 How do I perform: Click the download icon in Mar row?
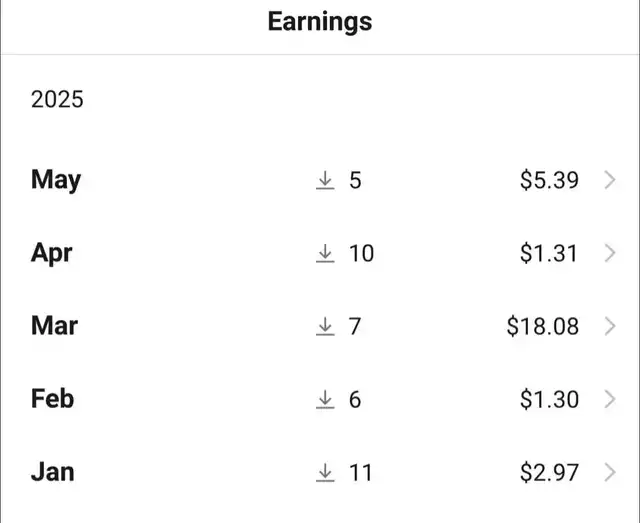(324, 327)
